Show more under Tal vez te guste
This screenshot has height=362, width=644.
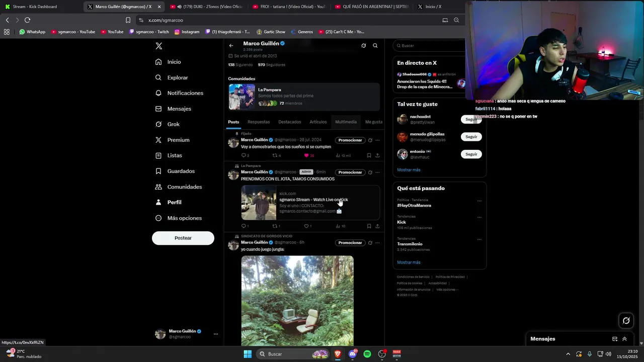pyautogui.click(x=409, y=170)
